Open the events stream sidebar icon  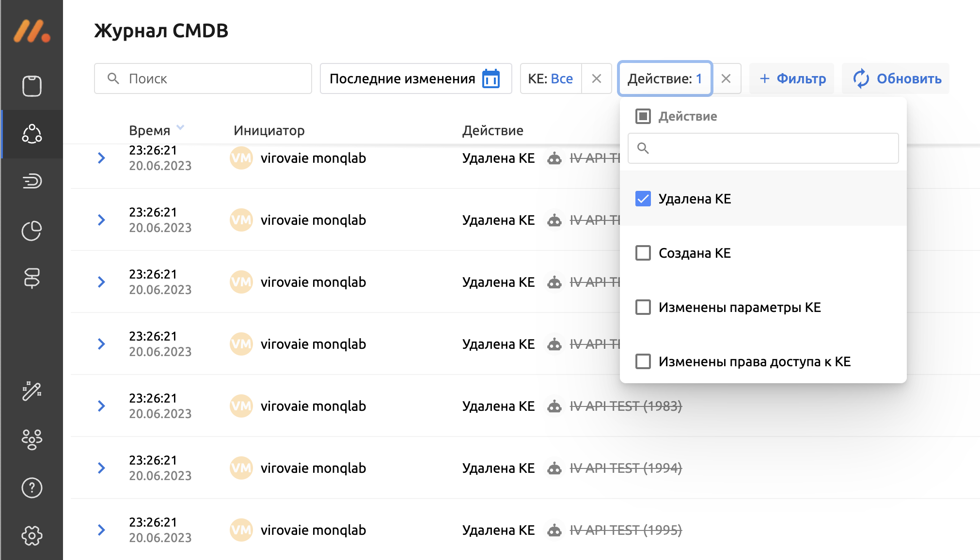[x=32, y=181]
